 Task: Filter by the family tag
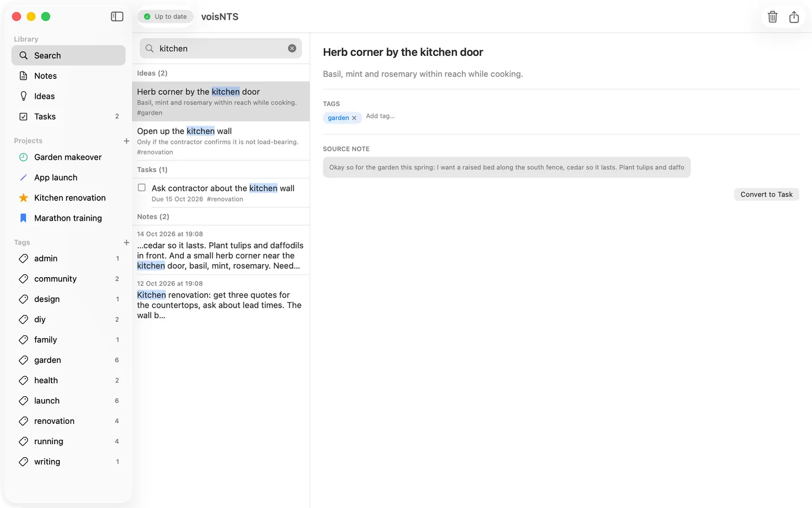(x=68, y=340)
